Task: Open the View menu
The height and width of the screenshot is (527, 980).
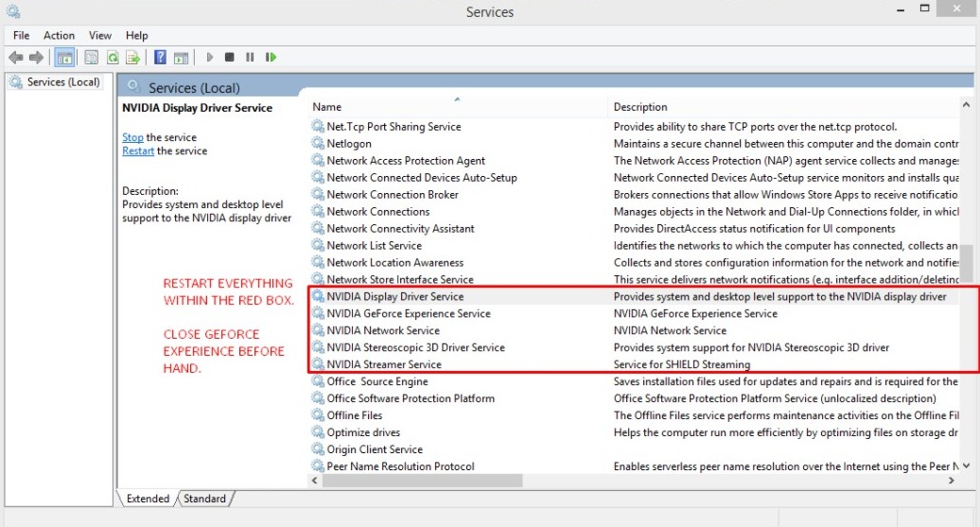Action: [x=100, y=35]
